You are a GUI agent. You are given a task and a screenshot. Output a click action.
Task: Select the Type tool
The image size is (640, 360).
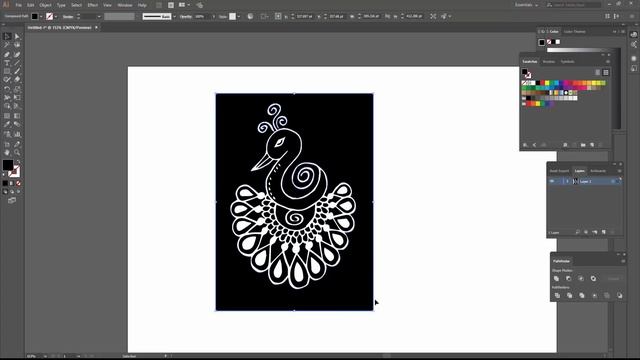click(x=7, y=63)
